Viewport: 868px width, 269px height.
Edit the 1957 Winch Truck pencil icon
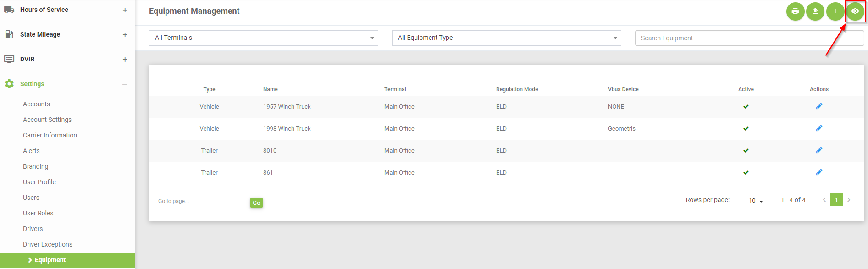pyautogui.click(x=819, y=106)
